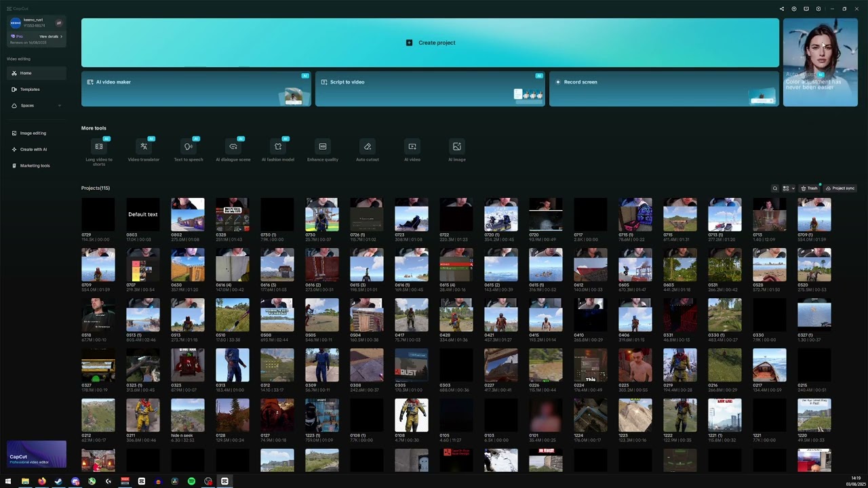
Task: Open project 0305 thumbnail
Action: (x=412, y=365)
